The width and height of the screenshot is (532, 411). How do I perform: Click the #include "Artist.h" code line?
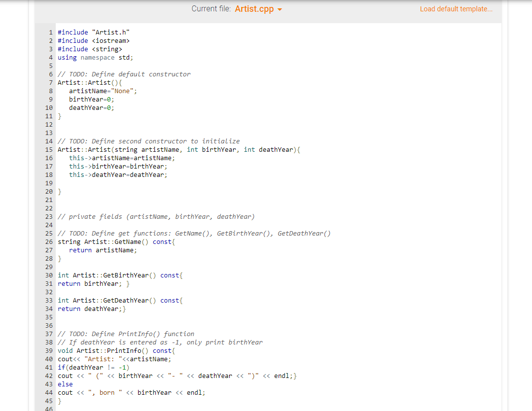pos(94,32)
